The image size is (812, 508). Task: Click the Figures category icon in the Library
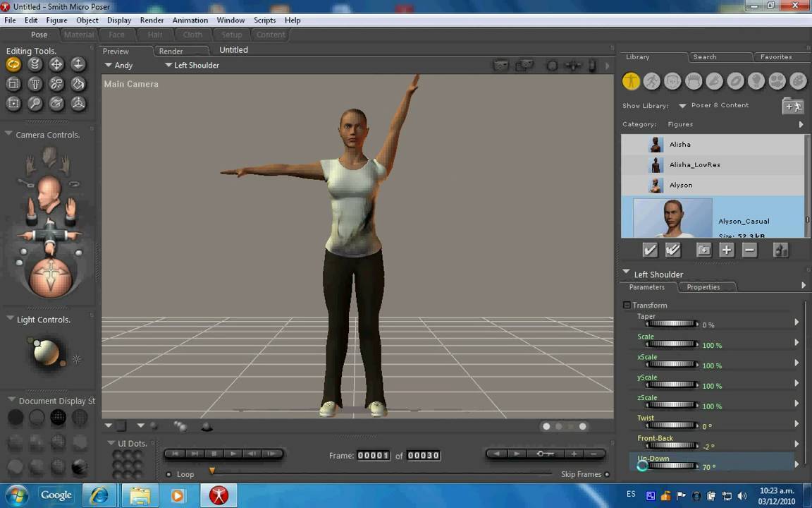(x=631, y=81)
